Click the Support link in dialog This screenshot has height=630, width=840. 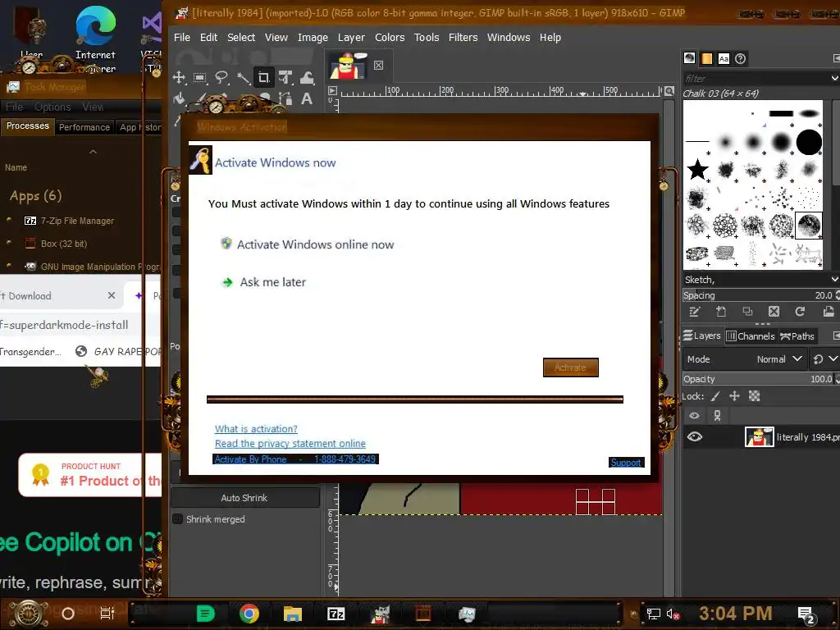point(626,463)
